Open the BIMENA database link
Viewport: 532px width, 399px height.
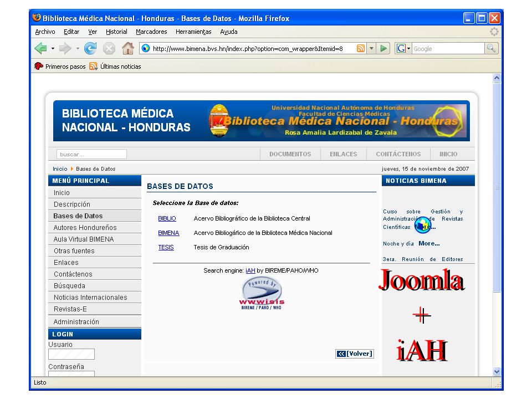pos(168,233)
